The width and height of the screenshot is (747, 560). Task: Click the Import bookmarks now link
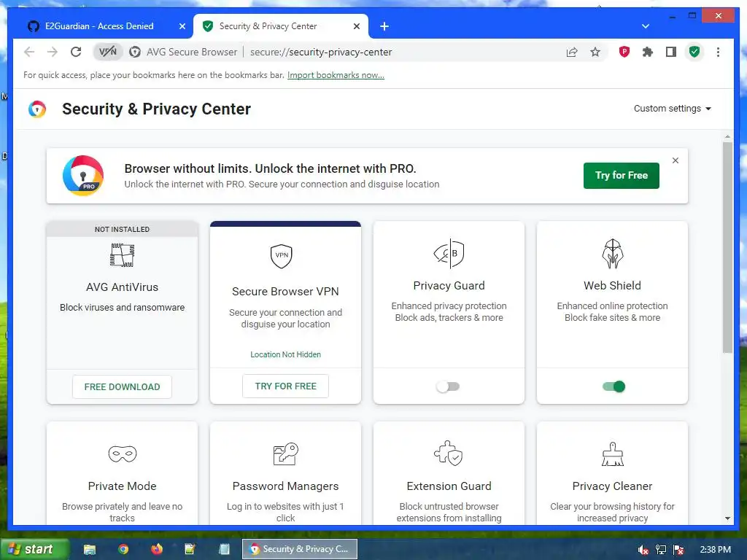[336, 75]
